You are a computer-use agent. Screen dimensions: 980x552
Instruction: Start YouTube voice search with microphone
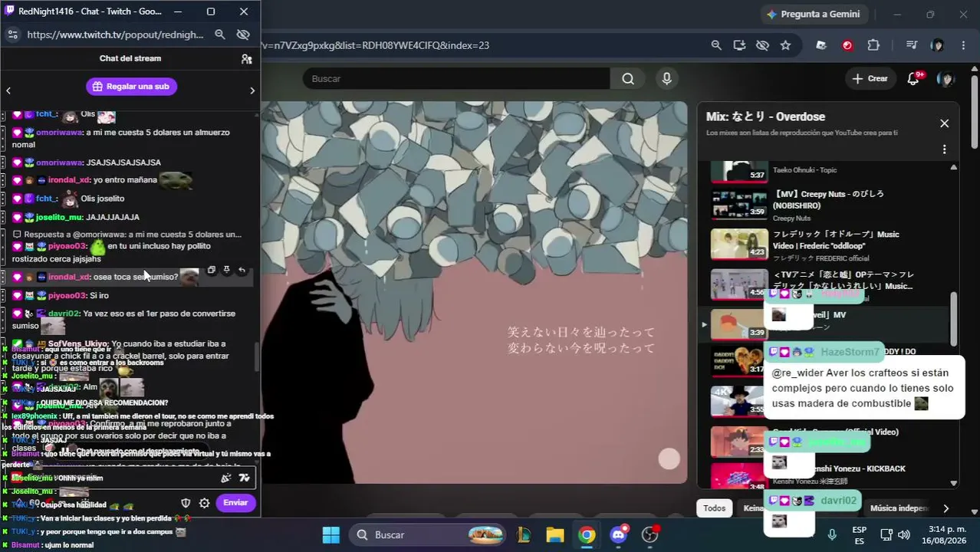click(666, 78)
